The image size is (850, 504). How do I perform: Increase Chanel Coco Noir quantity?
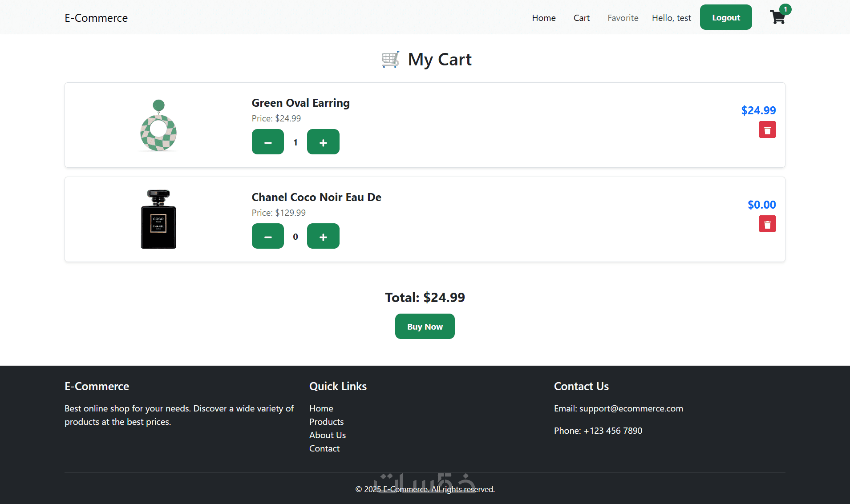coord(323,236)
